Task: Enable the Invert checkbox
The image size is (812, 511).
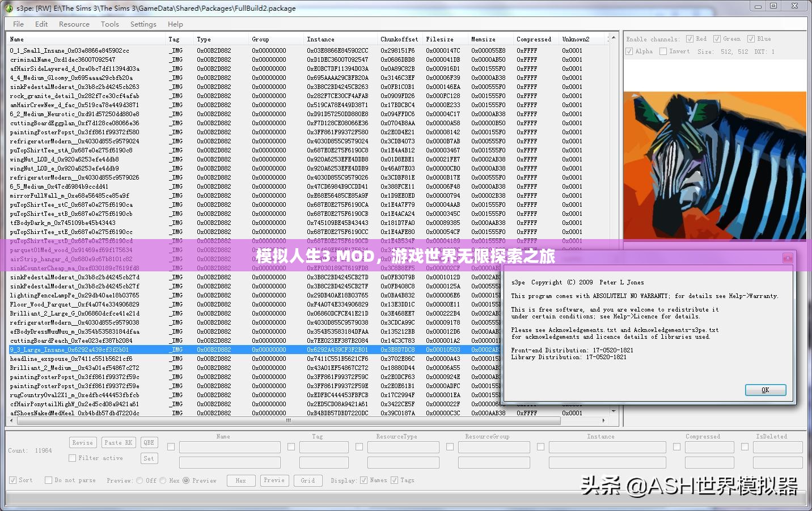Action: click(663, 52)
